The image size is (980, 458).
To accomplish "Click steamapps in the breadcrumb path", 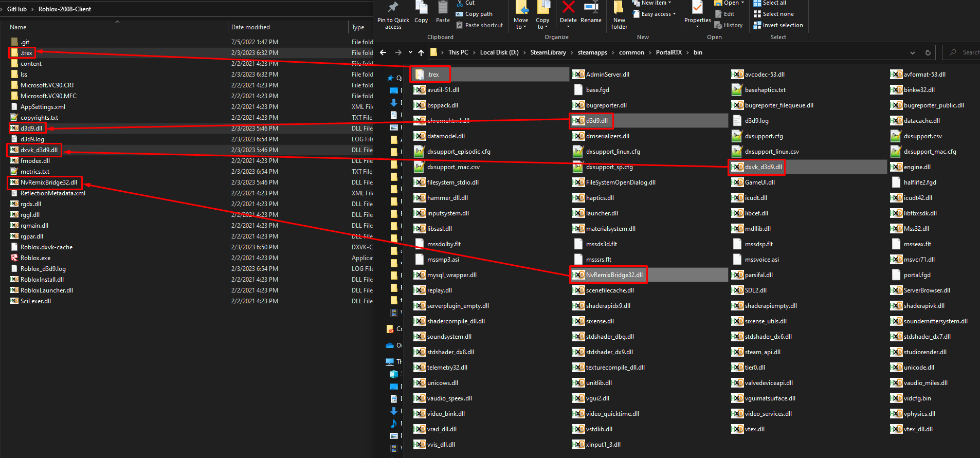I will [592, 52].
